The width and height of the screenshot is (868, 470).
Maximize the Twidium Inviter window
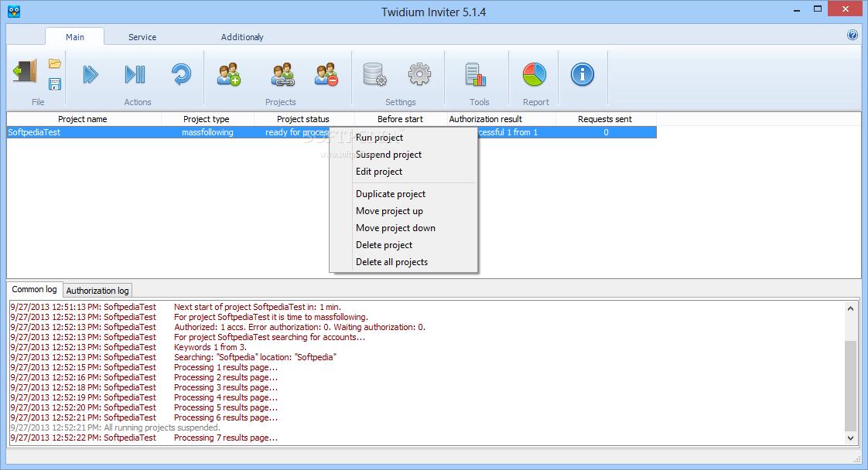(817, 9)
